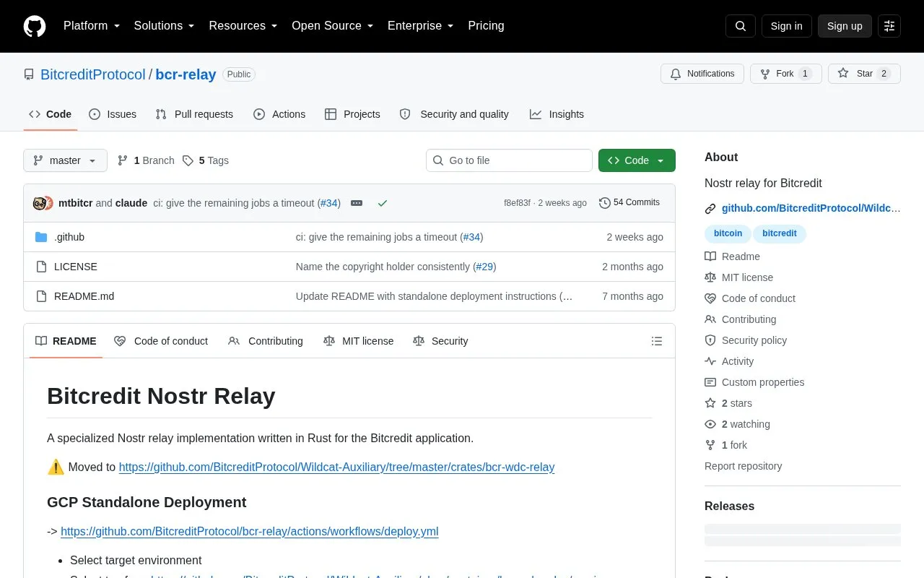
Task: Click the LICENSE file icon
Action: pos(41,267)
